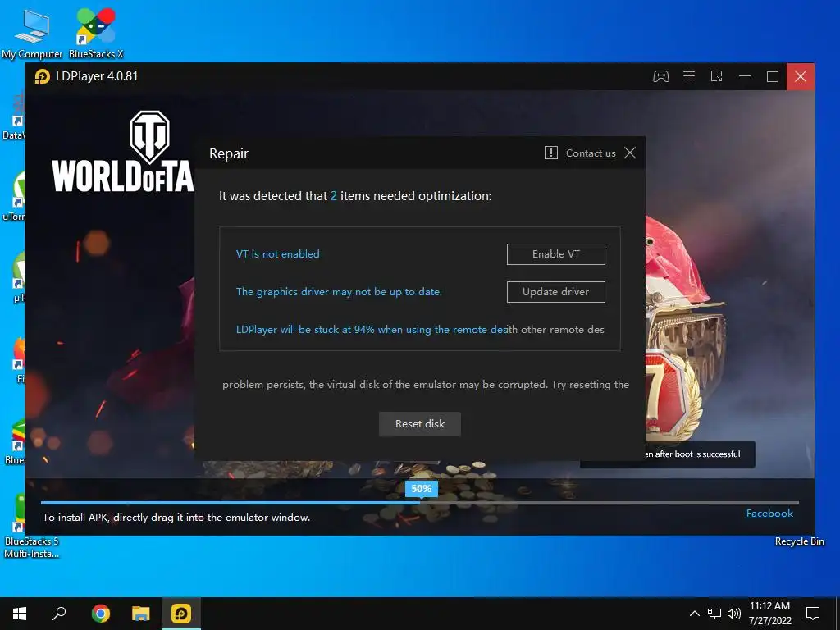Viewport: 840px width, 630px height.
Task: Click the LDPlayer resize window icon
Action: (x=716, y=76)
